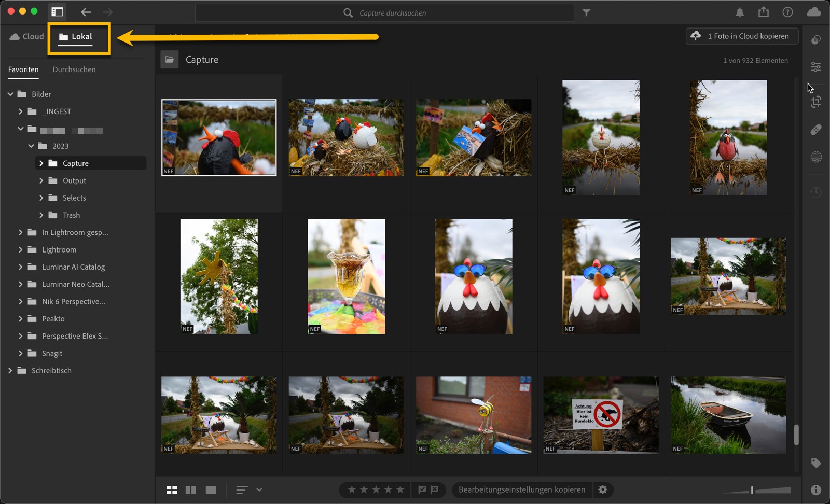Screen dimensions: 830x504
Task: Open the keywords tag panel
Action: click(815, 463)
